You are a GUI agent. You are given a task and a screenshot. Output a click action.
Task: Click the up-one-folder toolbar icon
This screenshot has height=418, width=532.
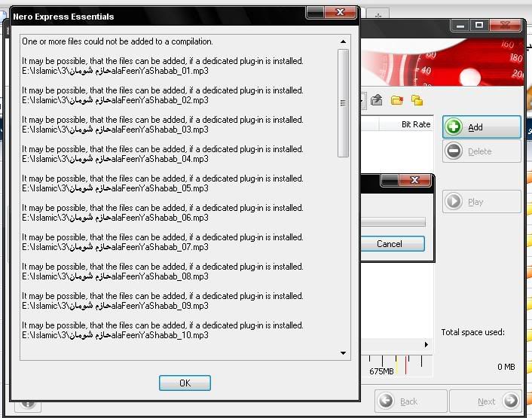point(377,100)
